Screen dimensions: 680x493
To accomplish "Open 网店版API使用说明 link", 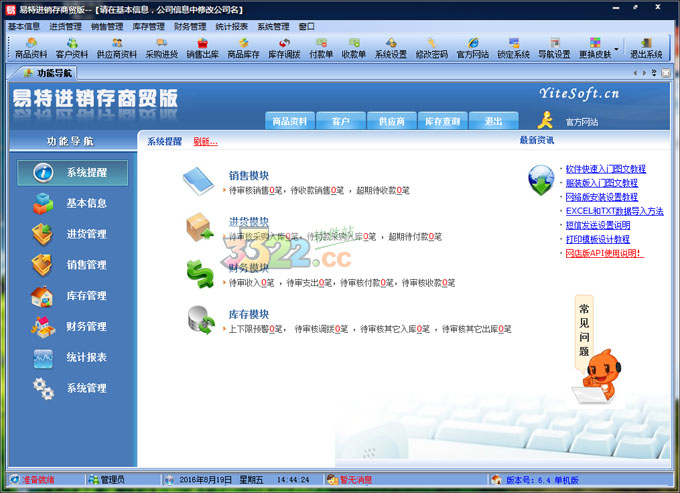I will [x=605, y=253].
